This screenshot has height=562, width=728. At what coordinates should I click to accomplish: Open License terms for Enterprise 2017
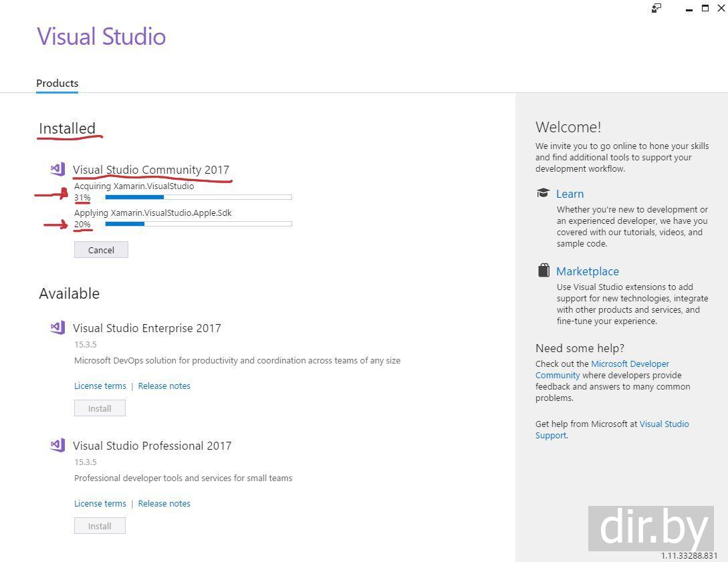(100, 386)
